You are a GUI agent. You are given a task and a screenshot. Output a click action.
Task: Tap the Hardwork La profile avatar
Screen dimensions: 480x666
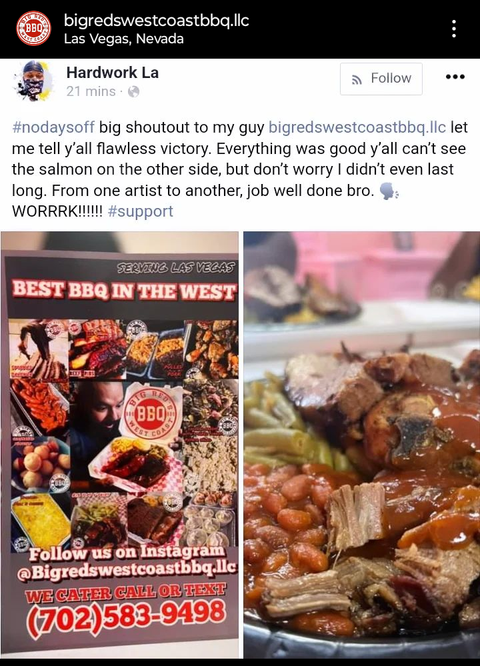click(x=34, y=81)
